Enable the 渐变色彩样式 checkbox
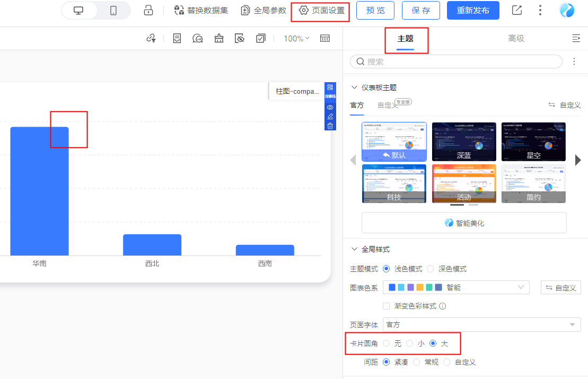 pyautogui.click(x=387, y=306)
